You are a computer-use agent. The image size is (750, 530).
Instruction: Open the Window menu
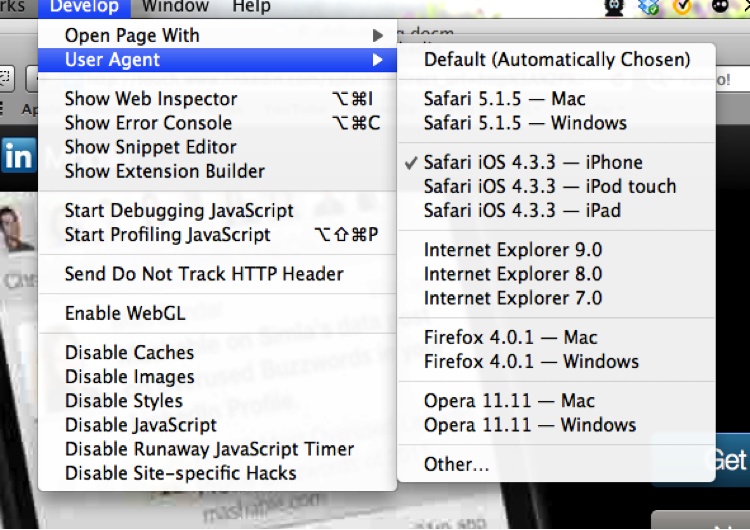pos(176,7)
